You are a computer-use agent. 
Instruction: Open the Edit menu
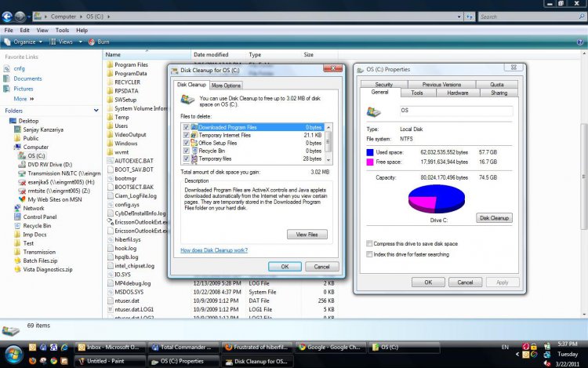click(x=25, y=31)
